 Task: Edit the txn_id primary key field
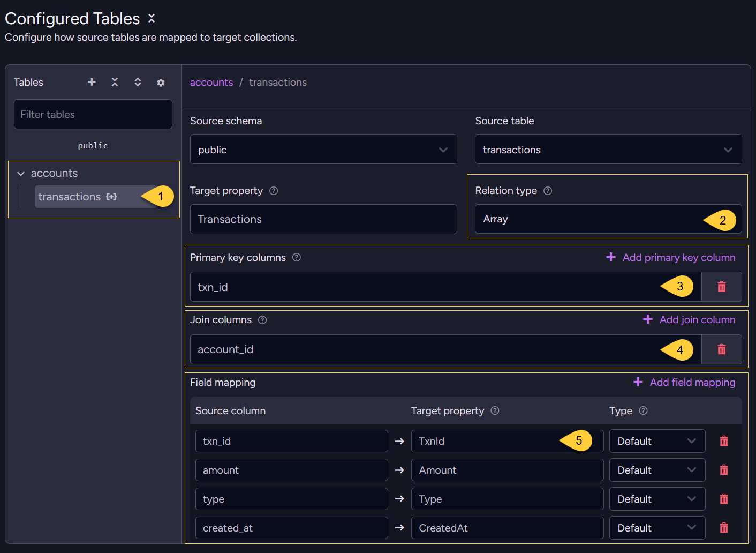pos(445,287)
